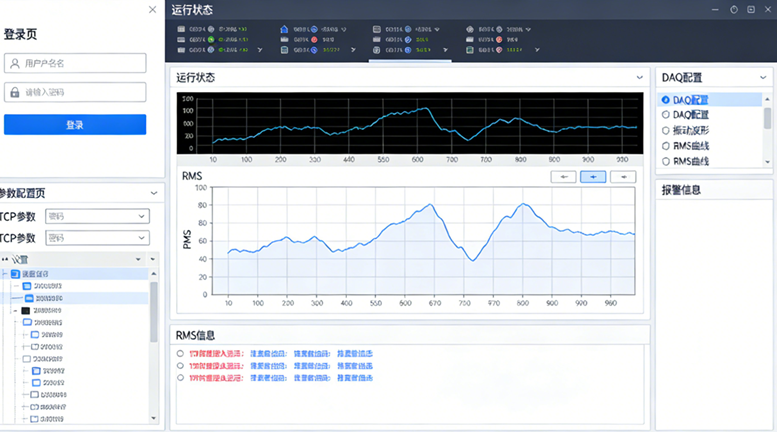Click the lock icon in password field
Image resolution: width=777 pixels, height=432 pixels.
(14, 92)
